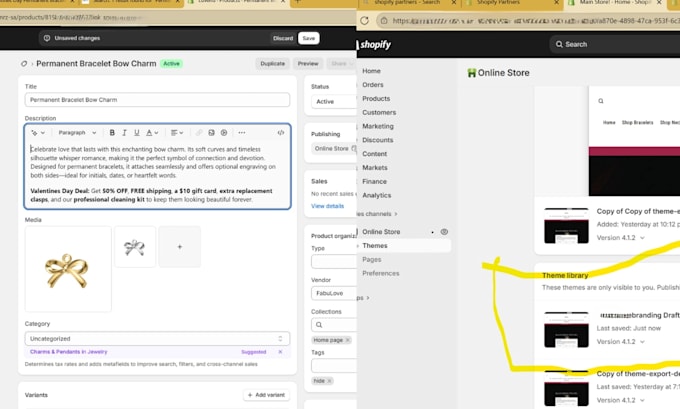Click the Shopify logo in the right window

point(375,45)
